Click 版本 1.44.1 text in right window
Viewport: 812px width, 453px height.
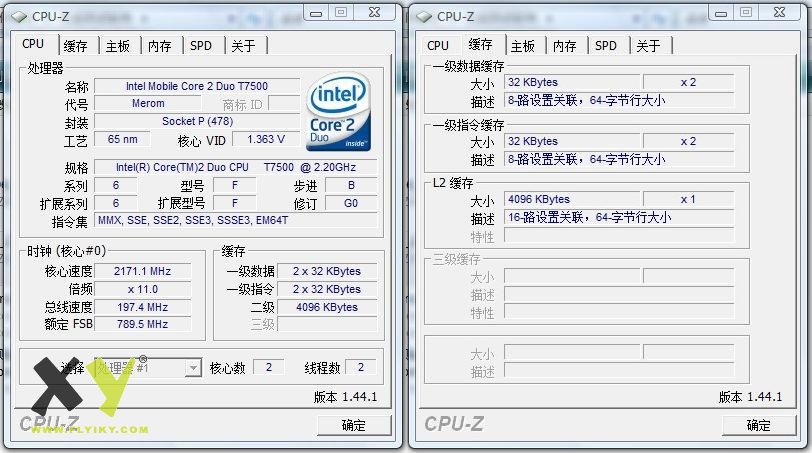pos(750,397)
